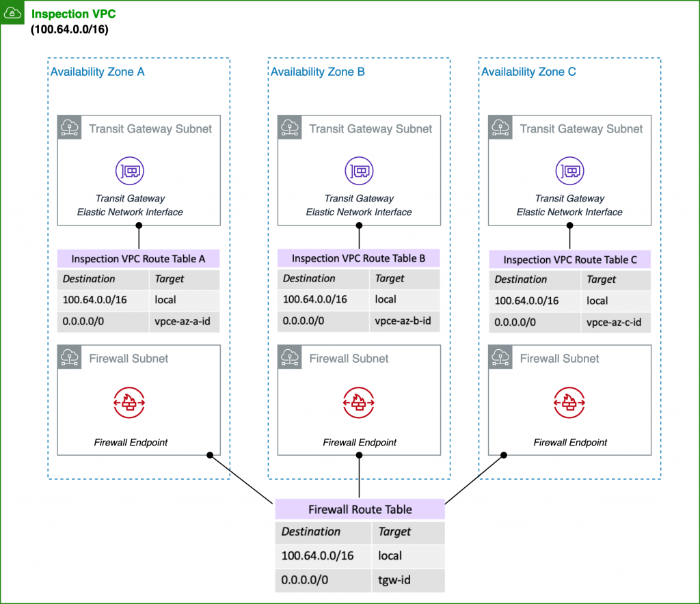Select the Firewall Endpoint icon in Zone C
Screen dimensions: 700x604
[x=568, y=402]
